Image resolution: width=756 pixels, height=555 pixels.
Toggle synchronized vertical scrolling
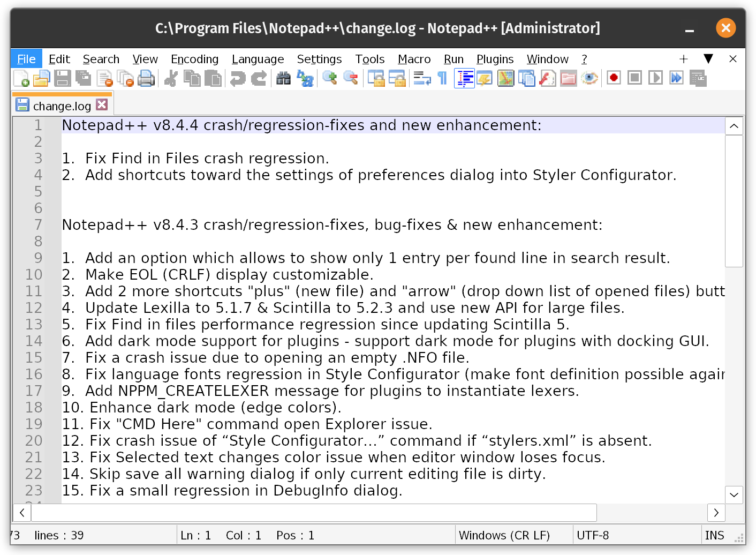(x=375, y=78)
